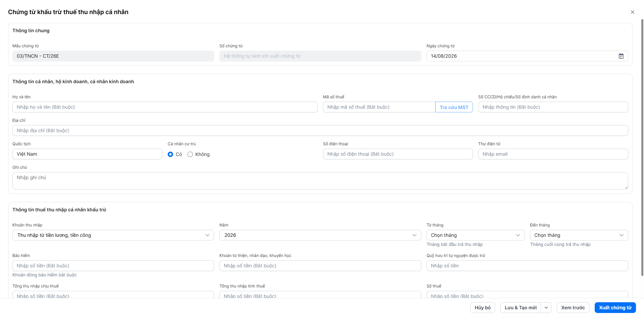Focus the Số điện thoại input field
Viewport: 644px width, 317px height.
coord(398,154)
